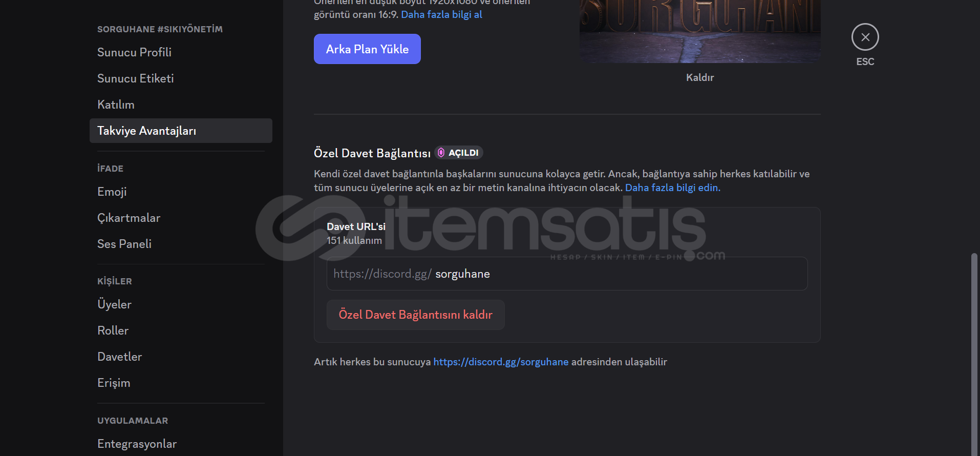
Task: Open the discord.gg/sorguhane invite link
Action: coord(501,362)
